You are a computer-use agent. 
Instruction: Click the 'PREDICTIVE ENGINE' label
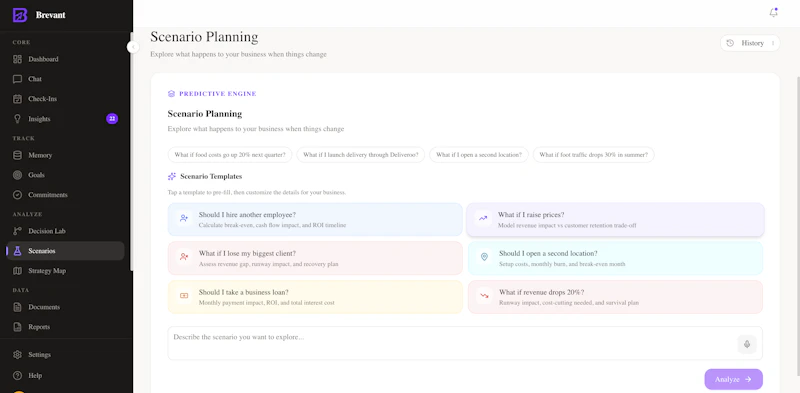pos(218,94)
